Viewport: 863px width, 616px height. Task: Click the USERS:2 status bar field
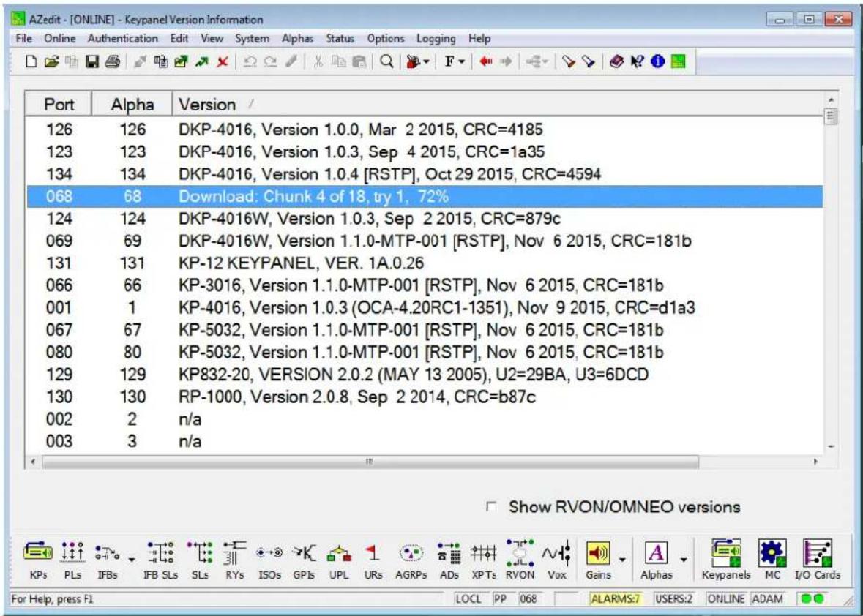pos(673,599)
